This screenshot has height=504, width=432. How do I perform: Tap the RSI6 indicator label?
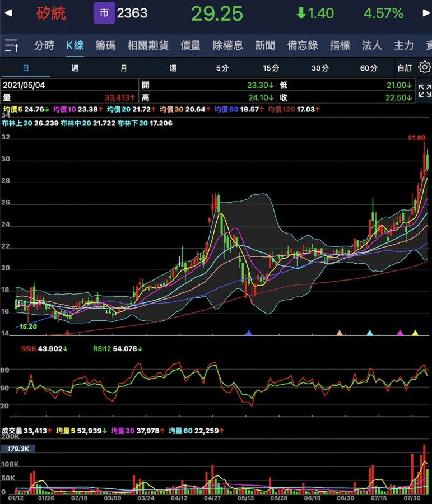[29, 349]
